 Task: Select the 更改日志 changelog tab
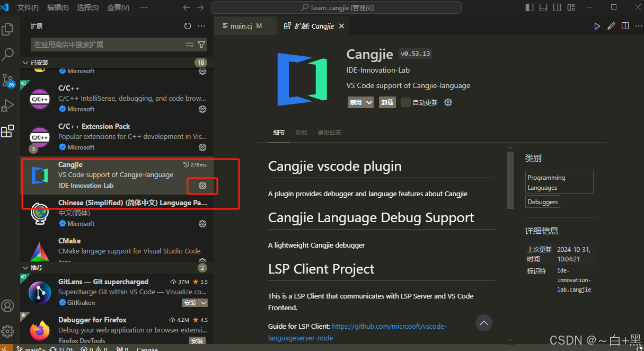[x=329, y=133]
